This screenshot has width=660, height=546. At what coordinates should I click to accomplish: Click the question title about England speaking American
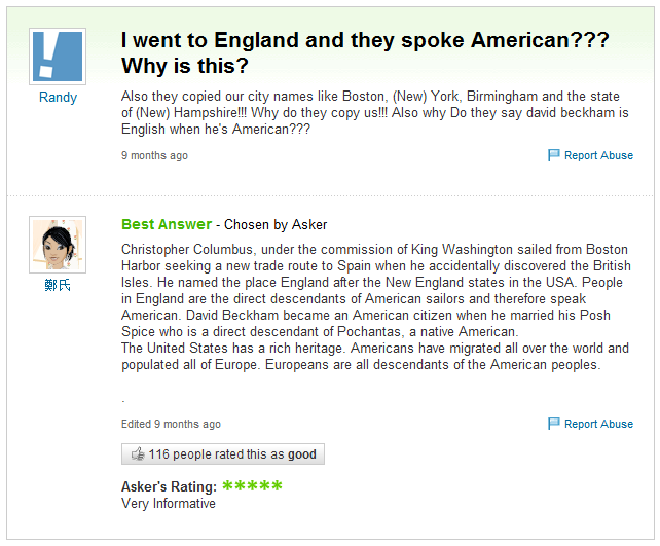tap(365, 53)
